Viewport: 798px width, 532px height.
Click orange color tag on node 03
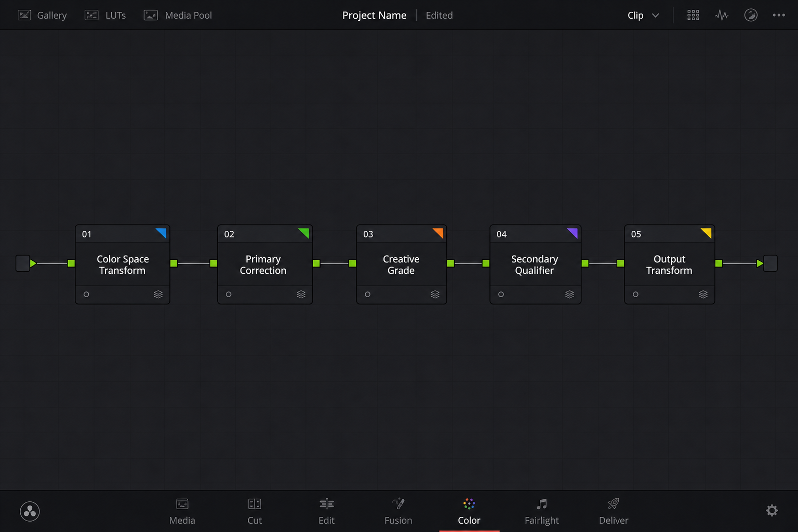click(x=439, y=232)
